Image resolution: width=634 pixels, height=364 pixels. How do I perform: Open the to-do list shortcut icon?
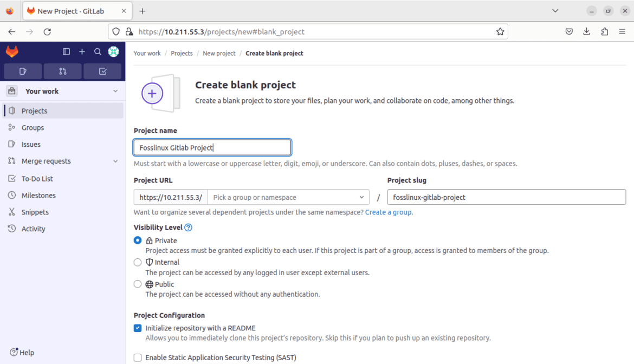tap(102, 71)
